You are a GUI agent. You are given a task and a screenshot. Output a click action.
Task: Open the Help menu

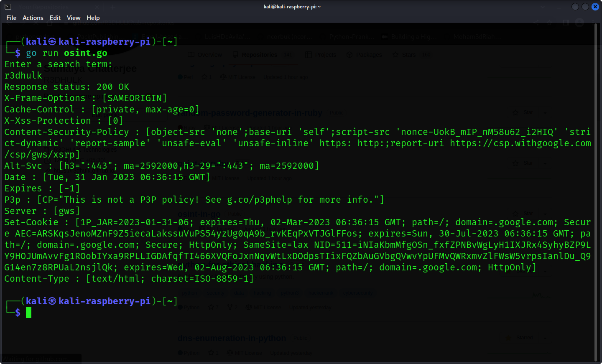point(93,18)
